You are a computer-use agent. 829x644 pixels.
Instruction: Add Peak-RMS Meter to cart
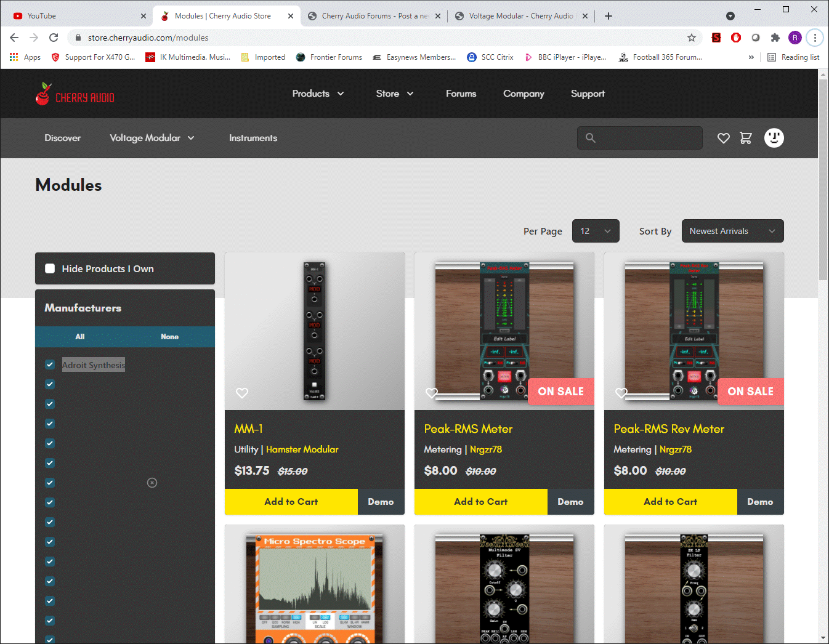pyautogui.click(x=481, y=502)
